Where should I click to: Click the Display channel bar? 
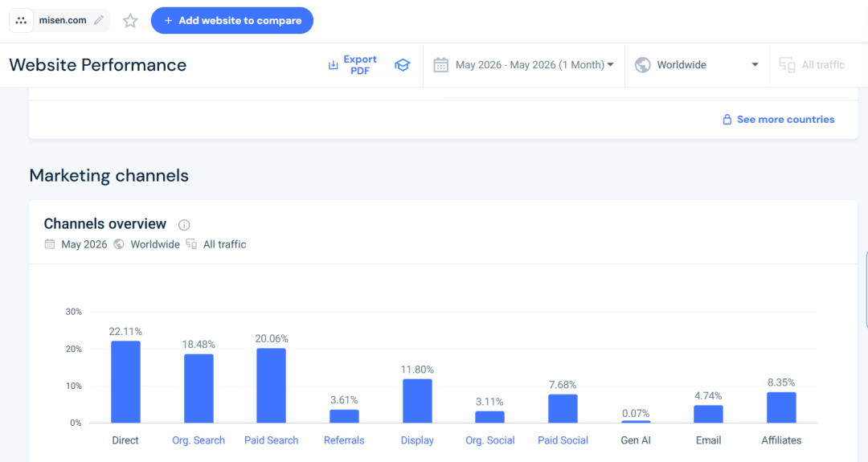417,401
